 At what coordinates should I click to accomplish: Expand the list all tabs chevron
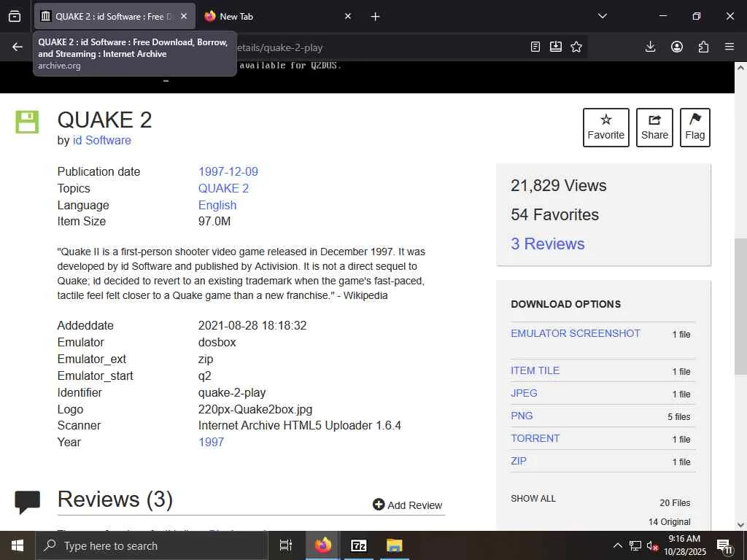(602, 16)
